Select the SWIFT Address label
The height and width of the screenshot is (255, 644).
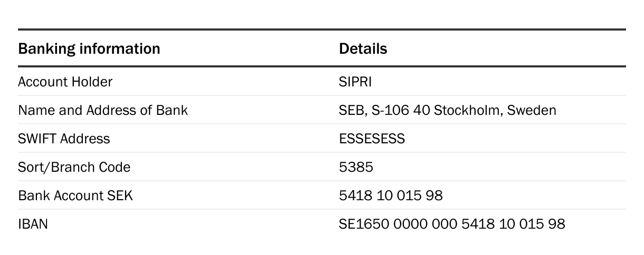[64, 139]
